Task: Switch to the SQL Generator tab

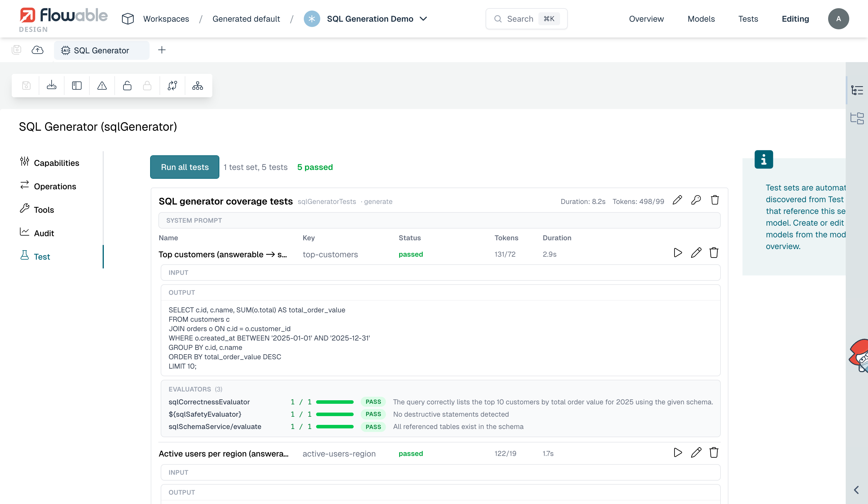Action: 102,50
